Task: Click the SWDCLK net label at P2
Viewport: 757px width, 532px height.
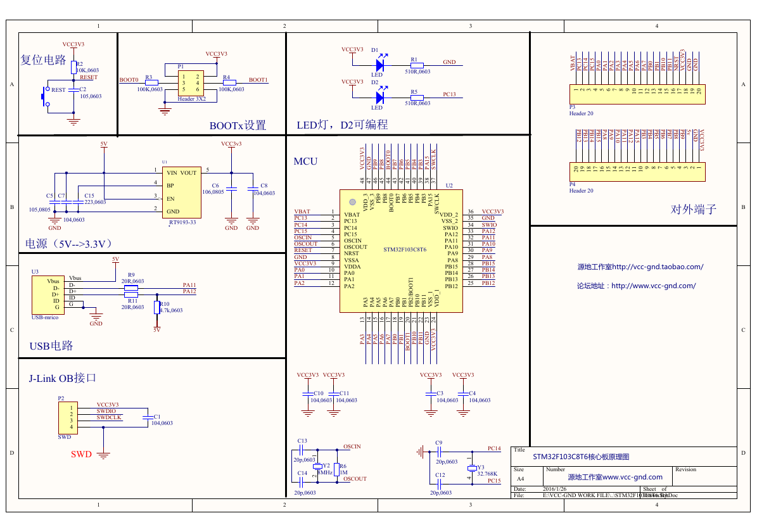Action: point(109,417)
